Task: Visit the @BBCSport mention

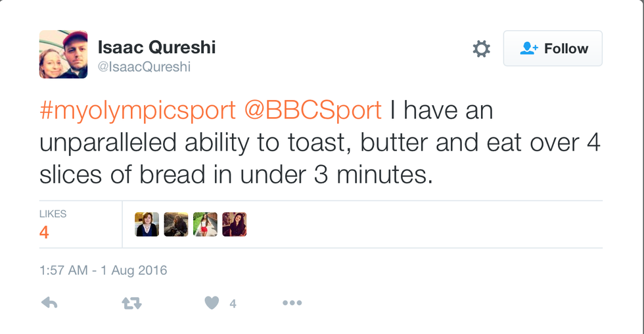Action: point(313,110)
